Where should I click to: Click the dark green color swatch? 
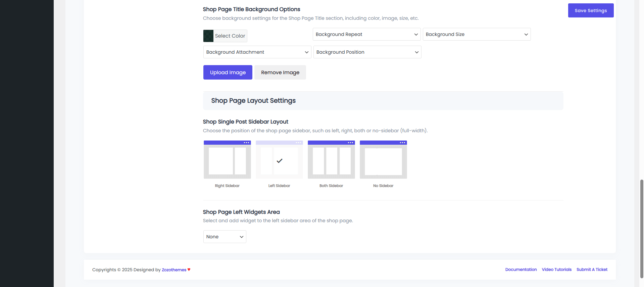click(x=208, y=36)
